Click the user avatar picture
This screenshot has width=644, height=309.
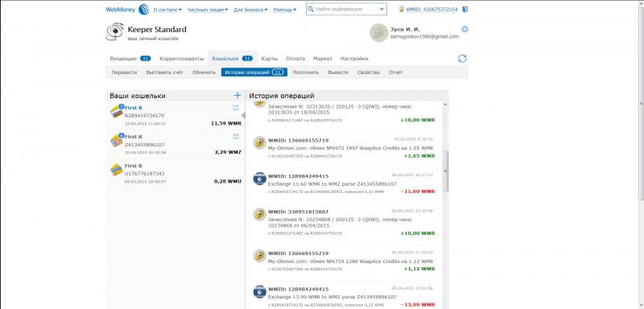pyautogui.click(x=378, y=33)
